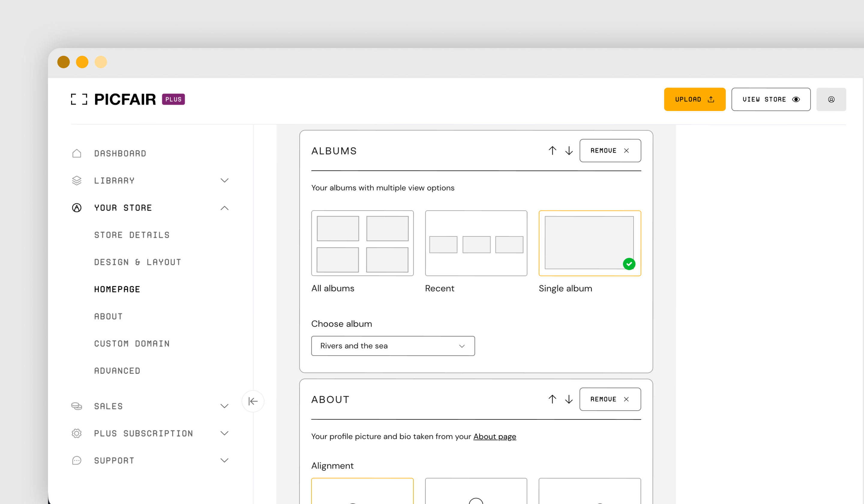This screenshot has height=504, width=864.
Task: Expand the Library menu
Action: (x=225, y=180)
